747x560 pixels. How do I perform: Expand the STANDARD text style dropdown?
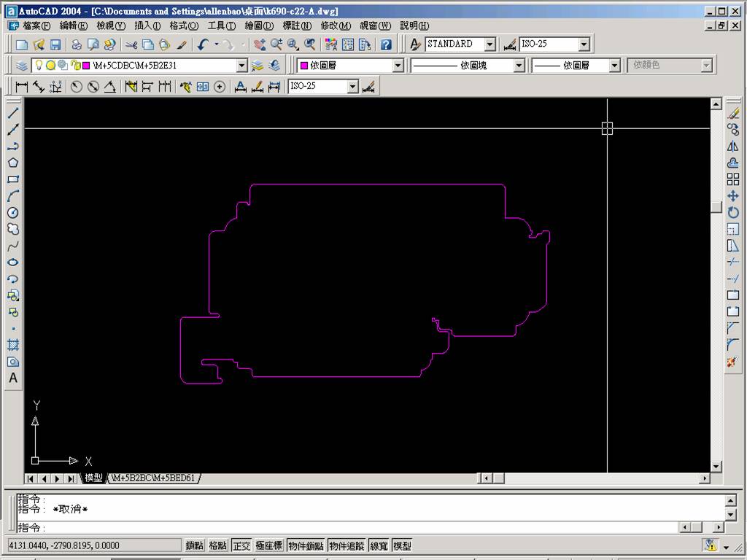click(x=490, y=44)
